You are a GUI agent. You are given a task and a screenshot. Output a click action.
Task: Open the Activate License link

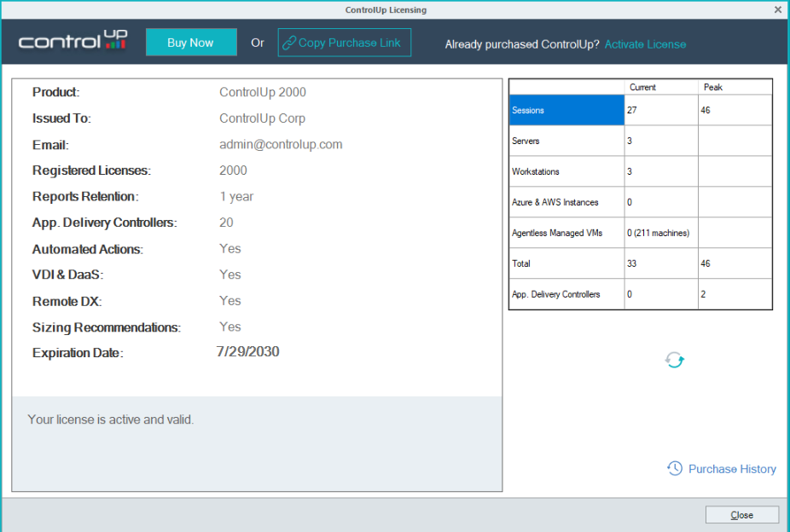(645, 43)
